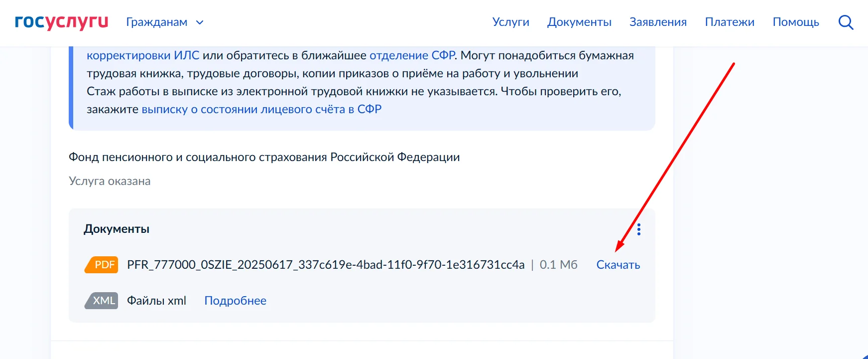Viewport: 868px width, 359px height.
Task: Click the orange PDF file icon
Action: (x=102, y=265)
